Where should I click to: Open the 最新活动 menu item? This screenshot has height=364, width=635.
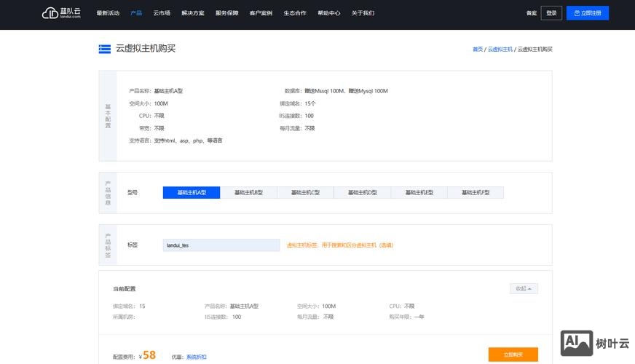tap(108, 13)
